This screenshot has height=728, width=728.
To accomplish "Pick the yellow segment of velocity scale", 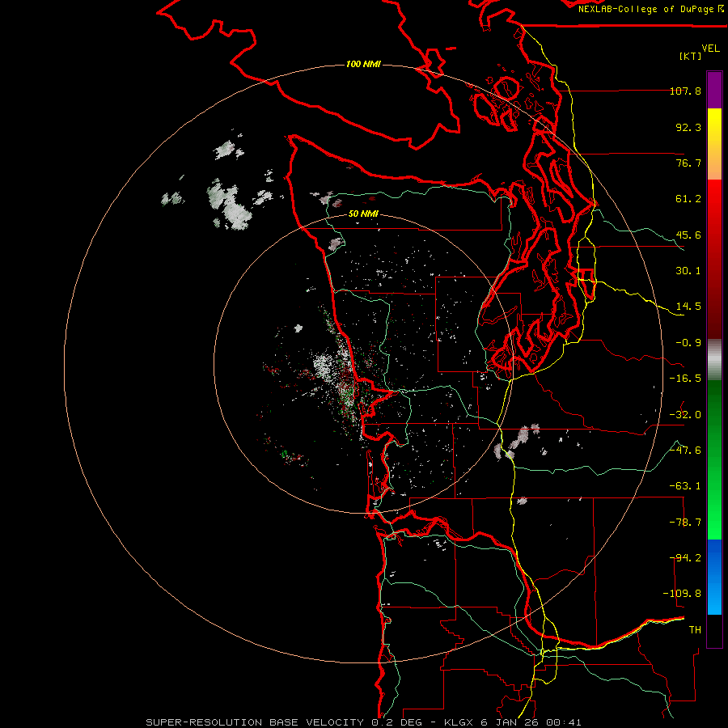I will [x=714, y=144].
